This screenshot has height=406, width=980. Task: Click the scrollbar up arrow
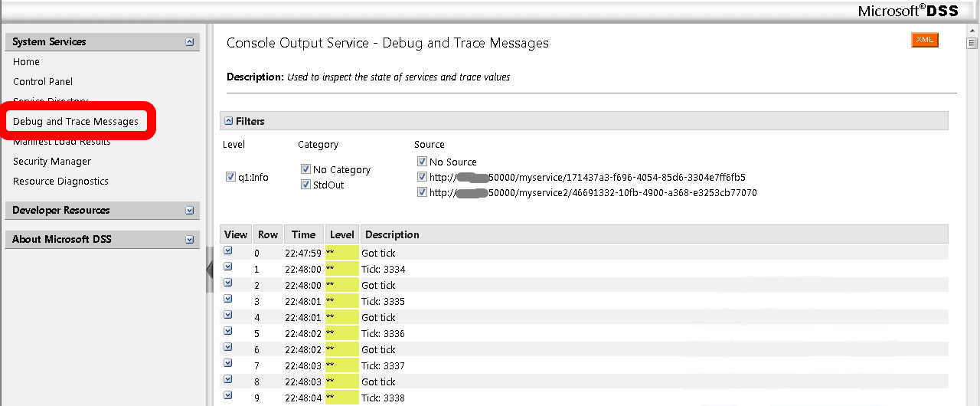(972, 43)
